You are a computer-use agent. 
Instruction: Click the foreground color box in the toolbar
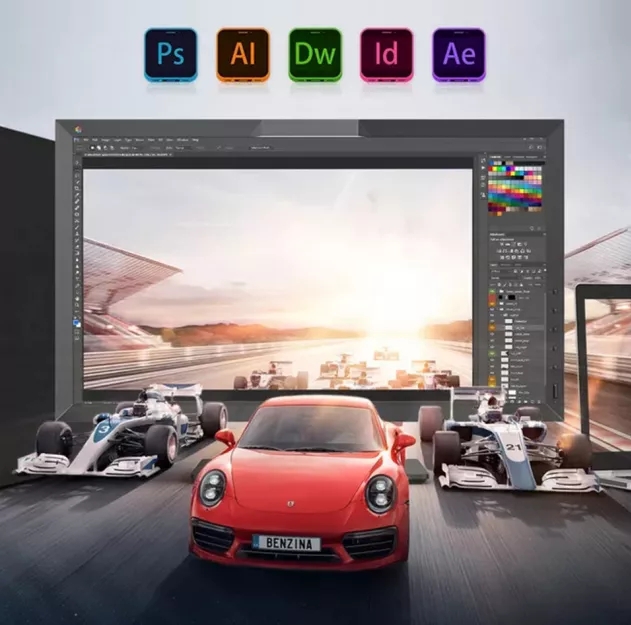click(x=76, y=322)
